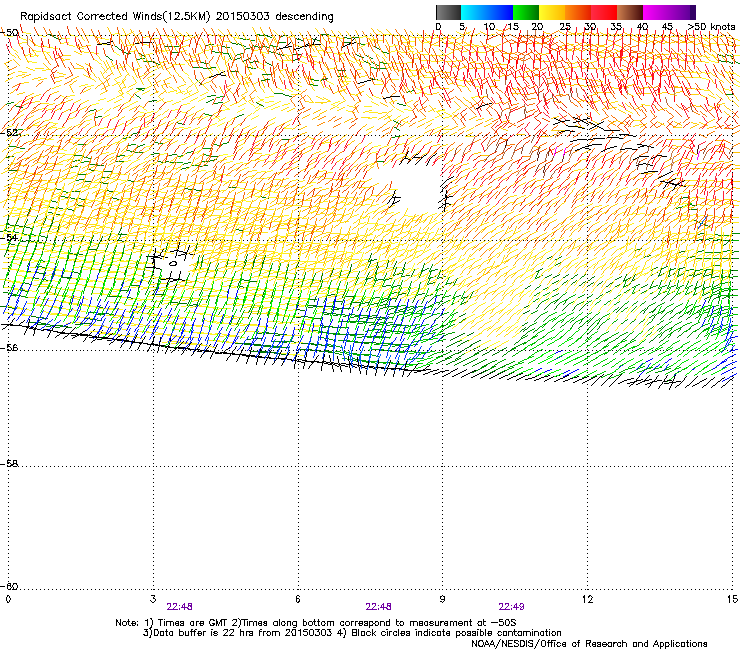
Task: Click the '12' longitude axis label
Action: pos(587,599)
